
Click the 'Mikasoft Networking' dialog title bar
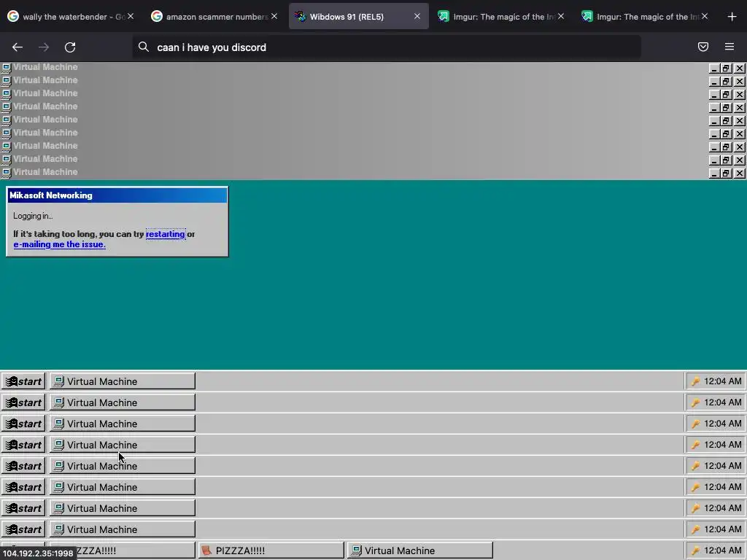pos(117,195)
